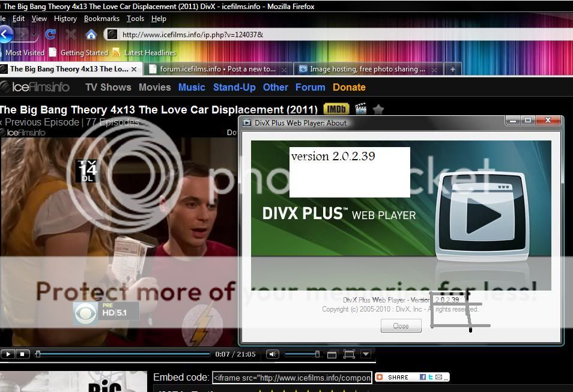Viewport: 573px width, 392px height.
Task: Open the Bookmarks menu
Action: point(102,19)
